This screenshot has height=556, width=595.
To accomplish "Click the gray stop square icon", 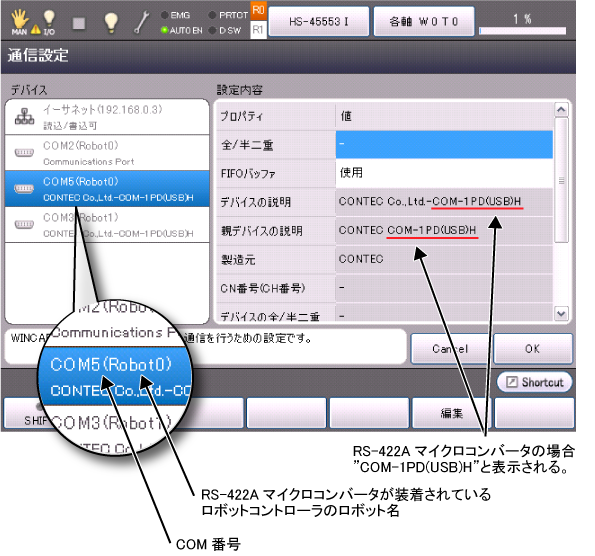I will coord(79,23).
